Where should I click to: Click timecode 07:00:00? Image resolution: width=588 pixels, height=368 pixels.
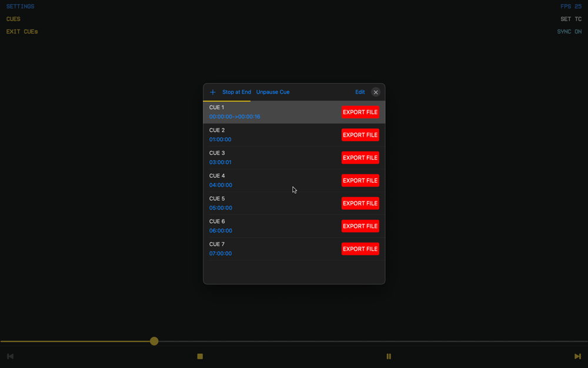(220, 253)
